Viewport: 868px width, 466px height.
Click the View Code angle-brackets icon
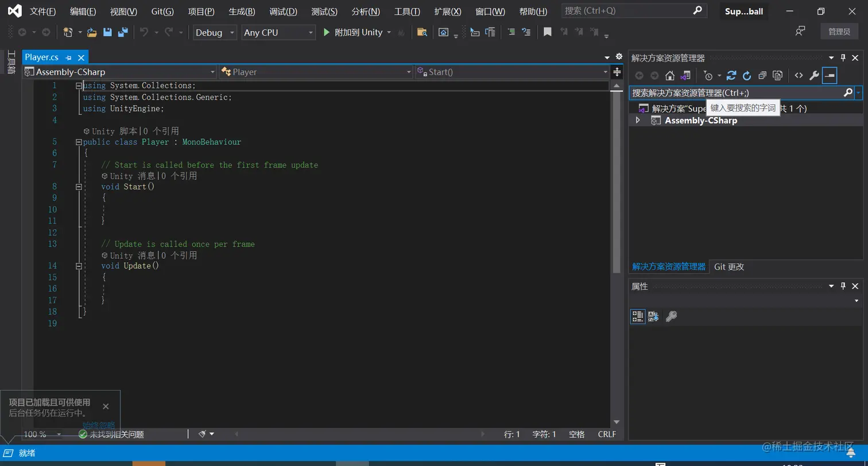799,76
